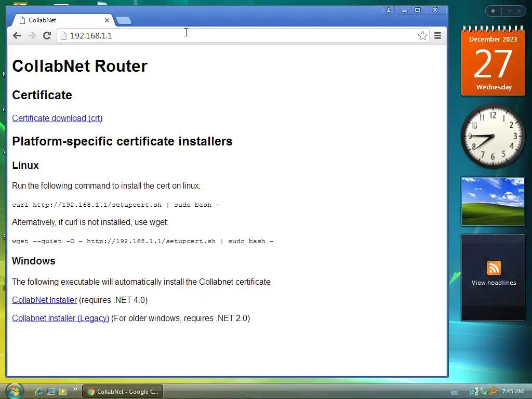Click the Platform-specific certificate installers heading
This screenshot has width=532, height=399.
(122, 141)
